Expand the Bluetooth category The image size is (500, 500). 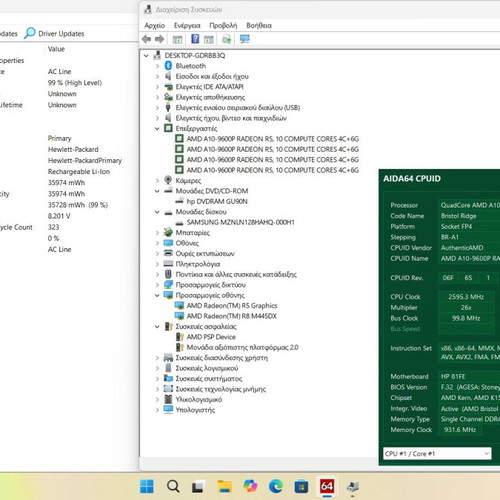tap(157, 66)
